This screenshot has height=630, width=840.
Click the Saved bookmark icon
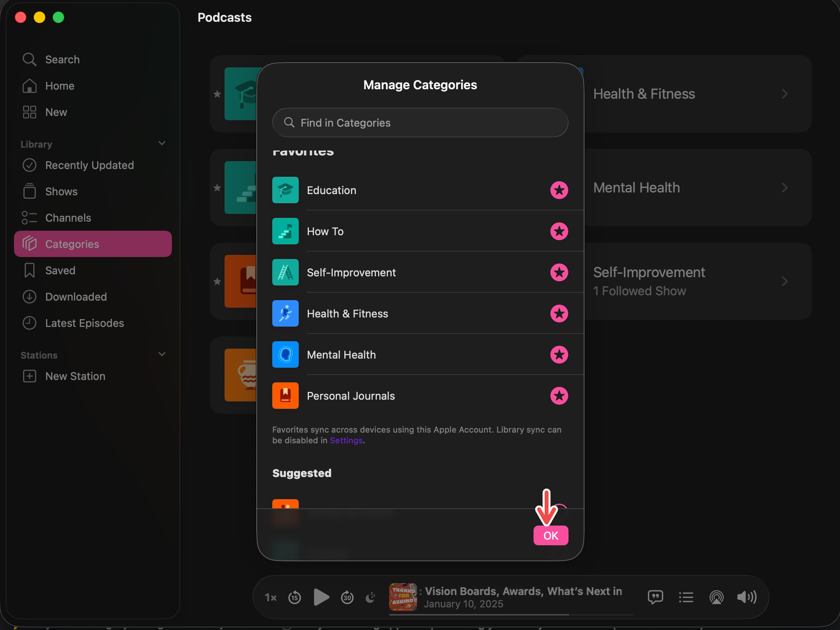point(30,270)
